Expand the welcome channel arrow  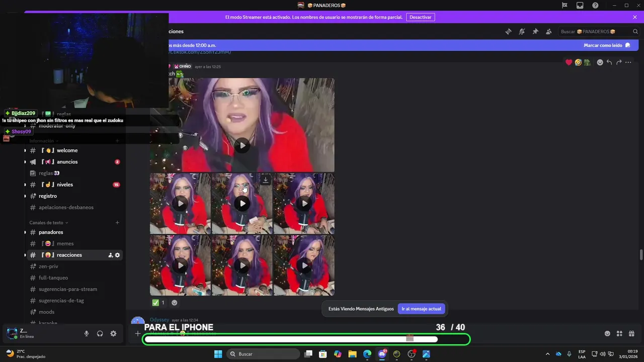(x=25, y=150)
